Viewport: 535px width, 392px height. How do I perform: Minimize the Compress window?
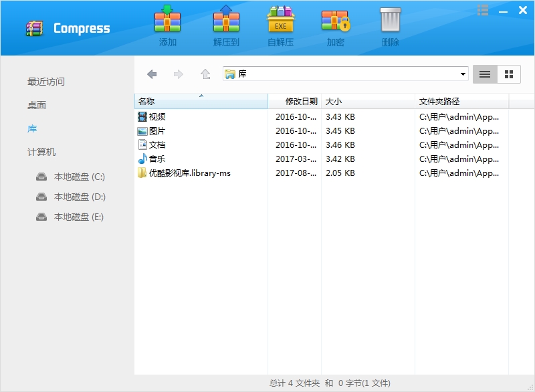click(503, 11)
